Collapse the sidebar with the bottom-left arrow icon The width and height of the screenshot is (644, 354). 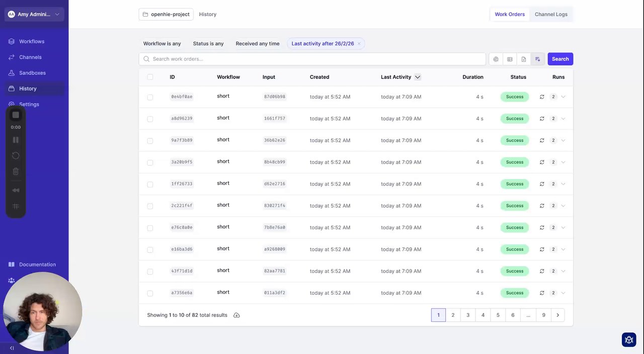coord(12,348)
